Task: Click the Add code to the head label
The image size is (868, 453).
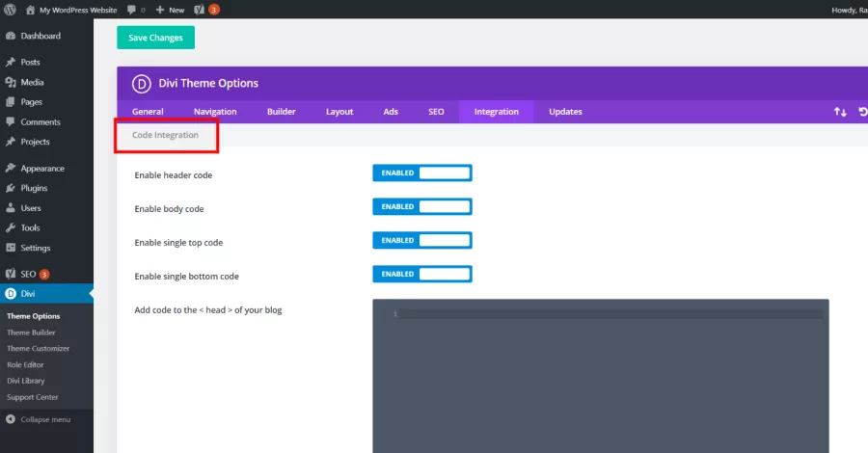Action: 208,310
